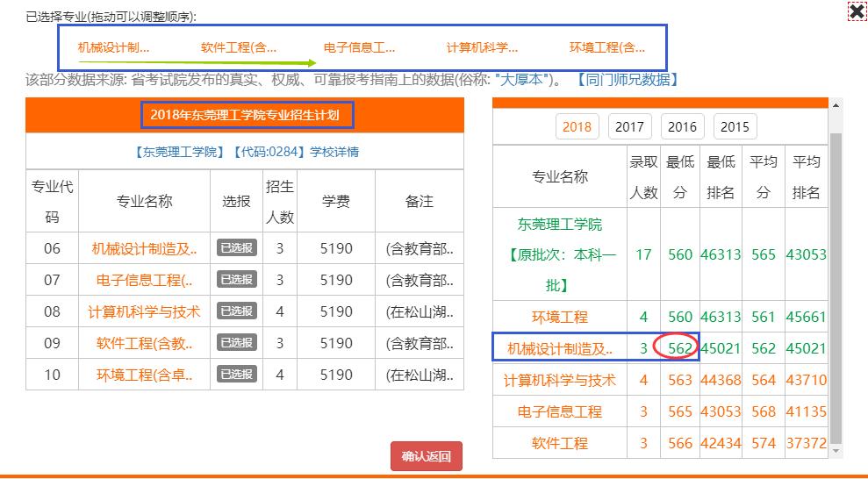Viewport: 868px width, 479px height.
Task: Toggle 已选报 for major code 08
Action: (x=236, y=311)
